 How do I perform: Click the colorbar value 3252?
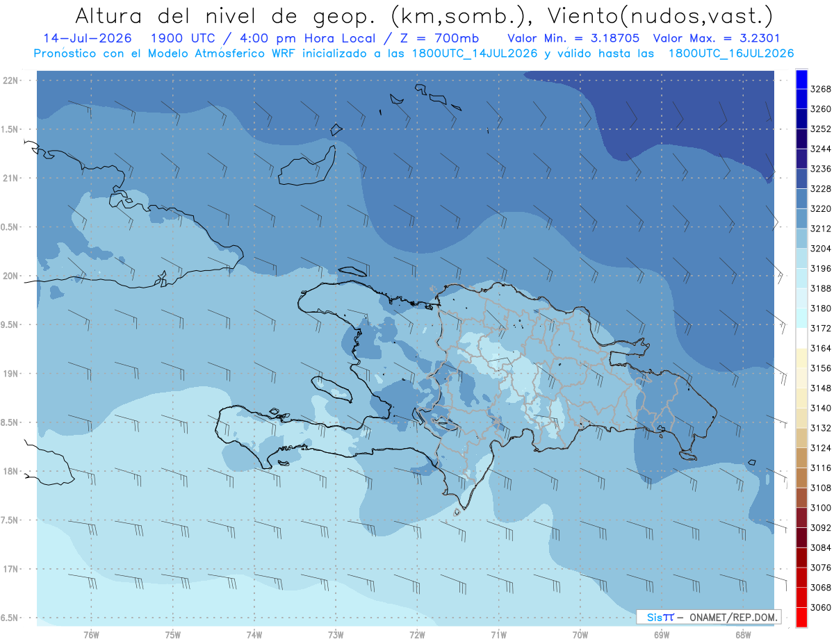click(821, 129)
